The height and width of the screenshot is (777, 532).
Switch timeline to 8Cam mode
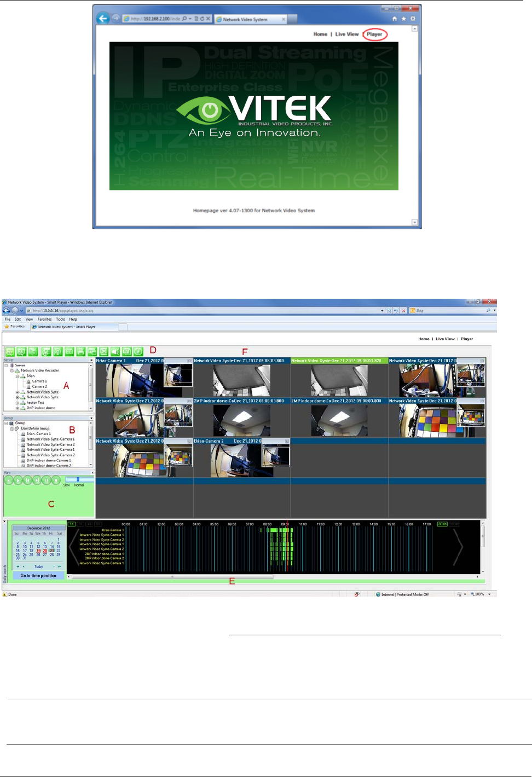pos(442,524)
